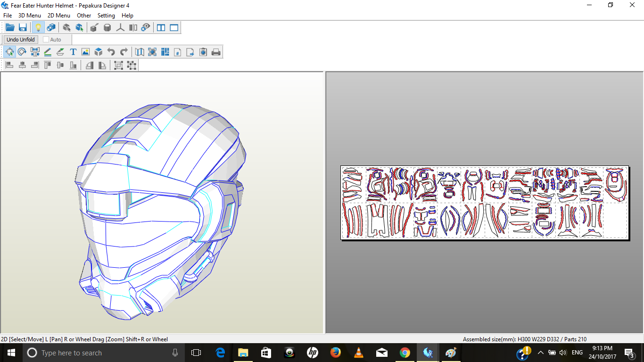644x362 pixels.
Task: Click the align horizontal center icon
Action: click(x=22, y=66)
